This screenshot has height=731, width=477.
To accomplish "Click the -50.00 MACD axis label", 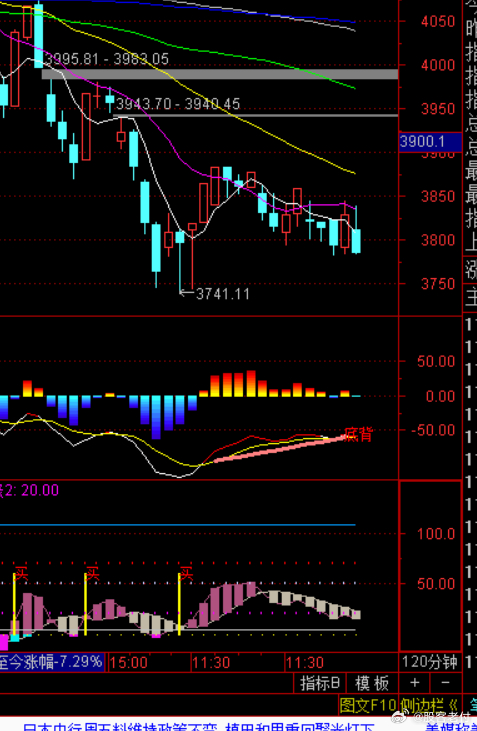I will (x=433, y=430).
